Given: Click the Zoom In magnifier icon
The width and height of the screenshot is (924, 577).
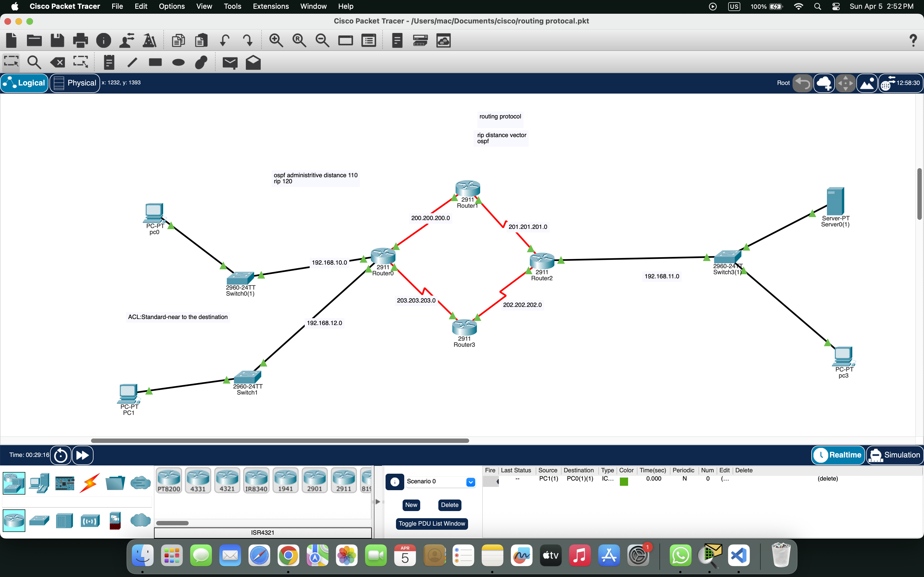Looking at the screenshot, I should point(276,40).
